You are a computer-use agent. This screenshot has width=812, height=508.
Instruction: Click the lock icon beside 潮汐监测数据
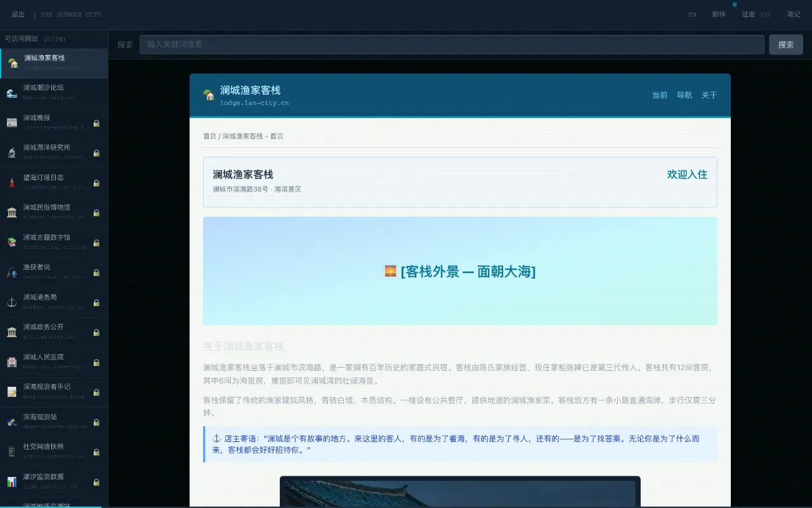96,482
